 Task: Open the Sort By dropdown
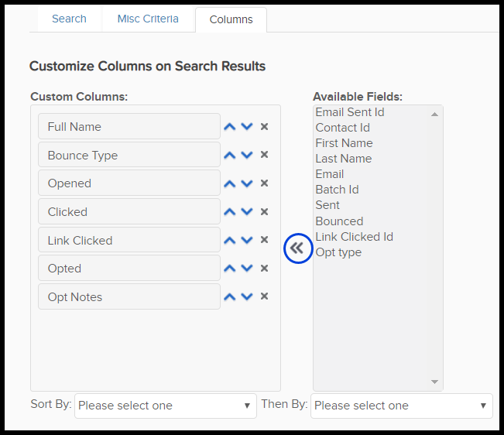[165, 406]
